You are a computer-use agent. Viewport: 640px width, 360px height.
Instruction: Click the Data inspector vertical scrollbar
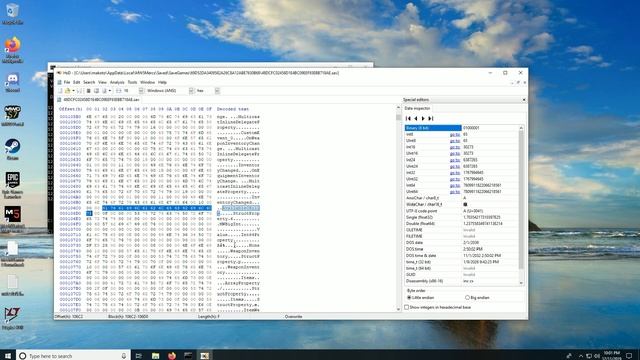(x=521, y=200)
